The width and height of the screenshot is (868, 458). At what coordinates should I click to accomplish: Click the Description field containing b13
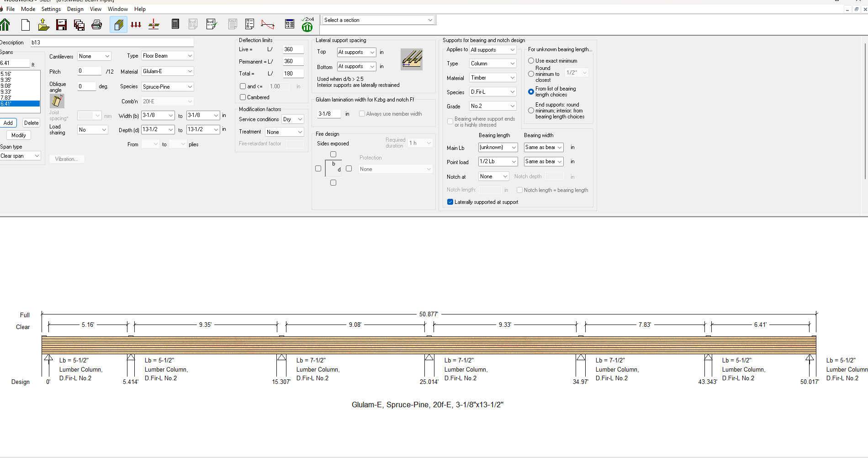(112, 43)
